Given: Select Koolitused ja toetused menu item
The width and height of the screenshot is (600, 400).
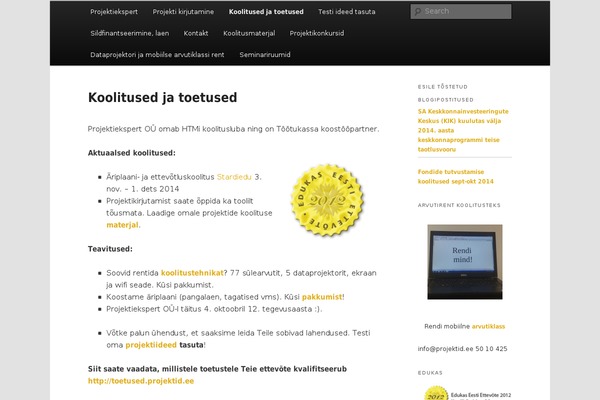Looking at the screenshot, I should click(x=266, y=12).
